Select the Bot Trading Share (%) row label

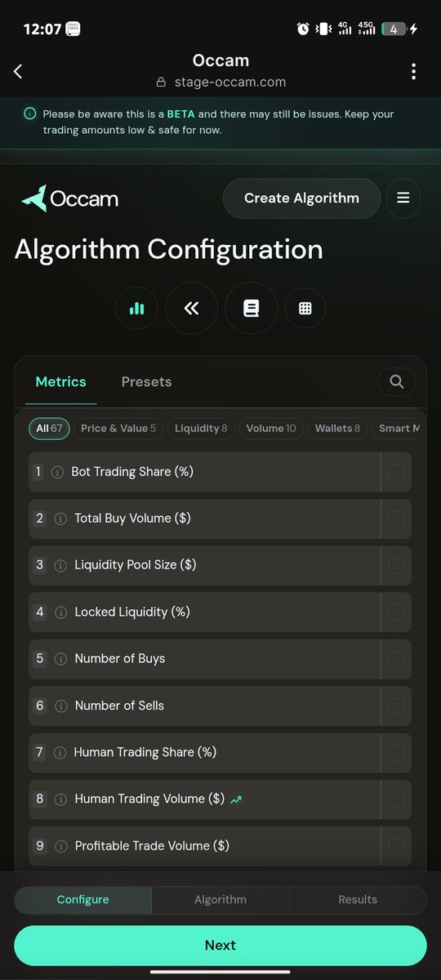[x=132, y=472]
